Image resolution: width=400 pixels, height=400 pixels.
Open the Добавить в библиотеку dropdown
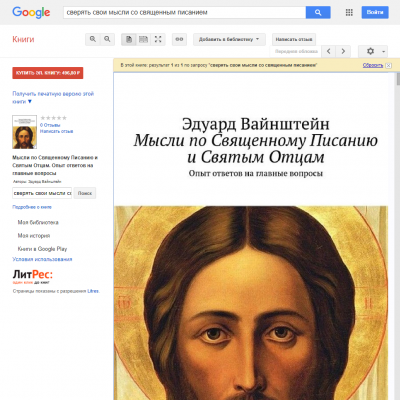[229, 39]
